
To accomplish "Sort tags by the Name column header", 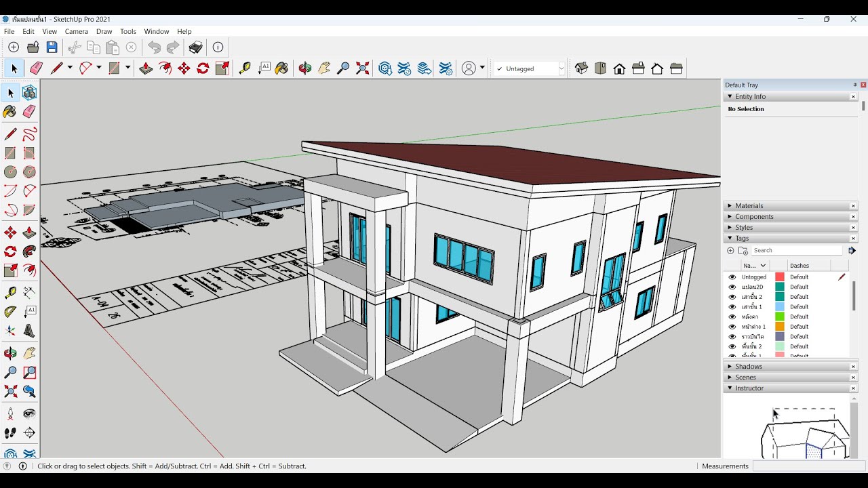I will point(754,266).
